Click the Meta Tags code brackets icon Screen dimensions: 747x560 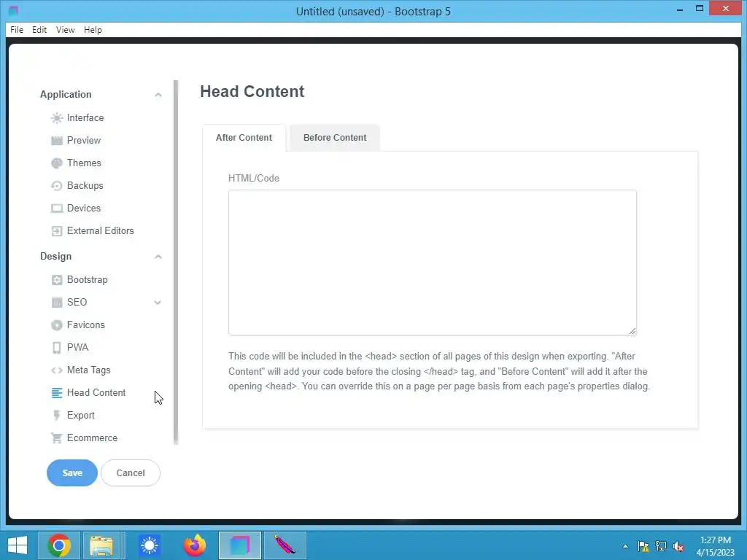pos(57,370)
